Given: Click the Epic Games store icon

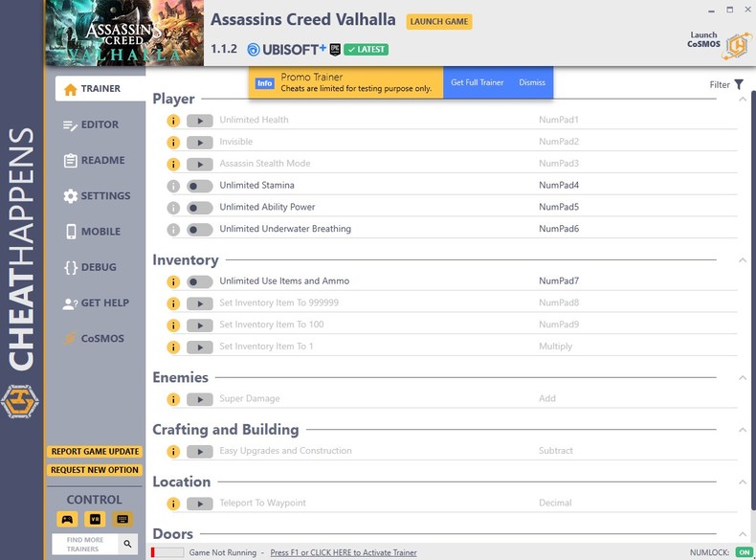Looking at the screenshot, I should coord(335,49).
